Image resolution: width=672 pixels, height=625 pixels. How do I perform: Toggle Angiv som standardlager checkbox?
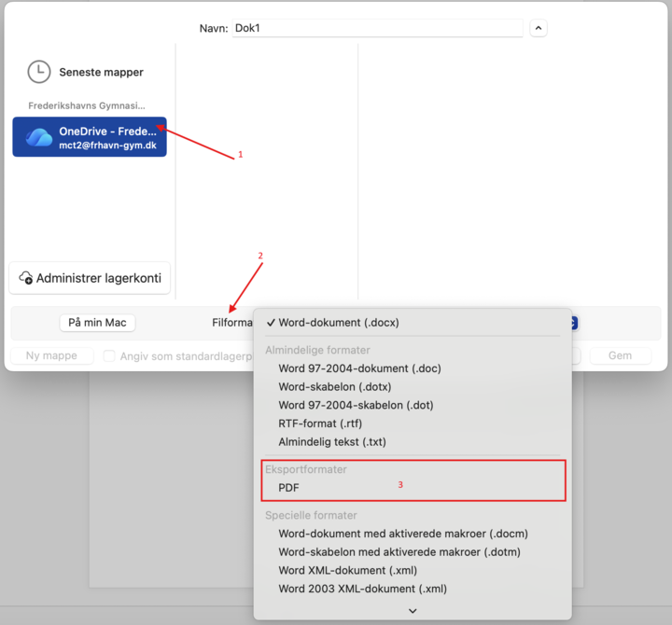coord(109,355)
